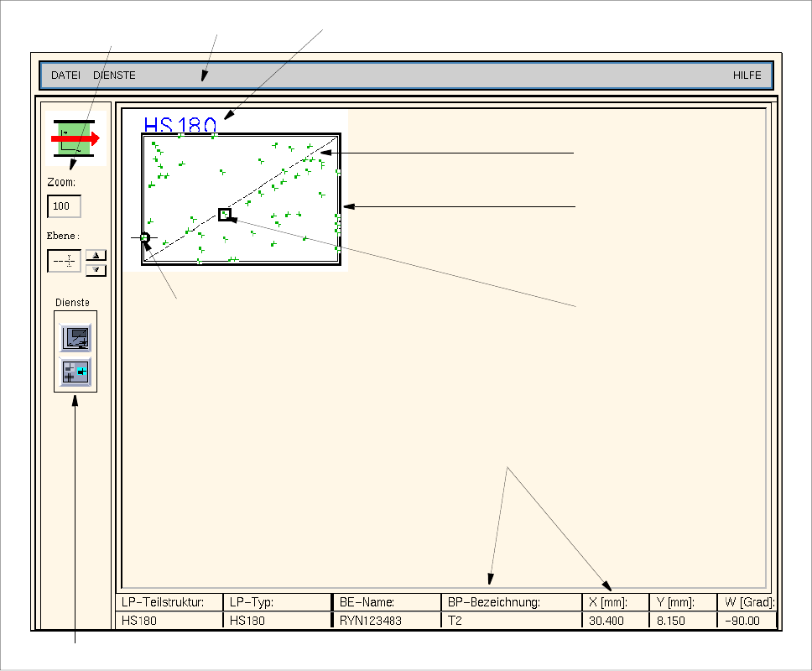Open the DATEI menu

[x=65, y=75]
